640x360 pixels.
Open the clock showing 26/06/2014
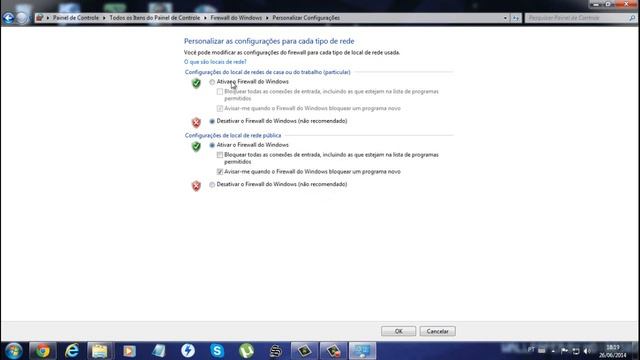click(x=613, y=351)
